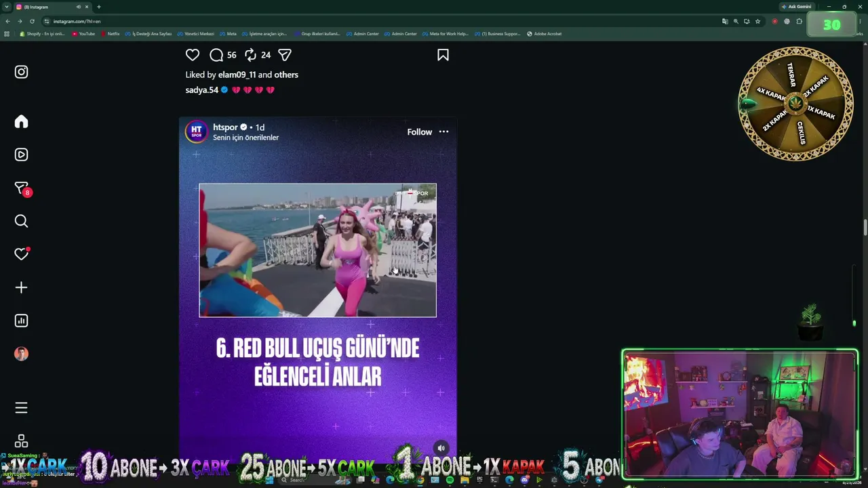The height and width of the screenshot is (488, 868).
Task: Mute the Instagram tab audio
Action: pyautogui.click(x=78, y=7)
